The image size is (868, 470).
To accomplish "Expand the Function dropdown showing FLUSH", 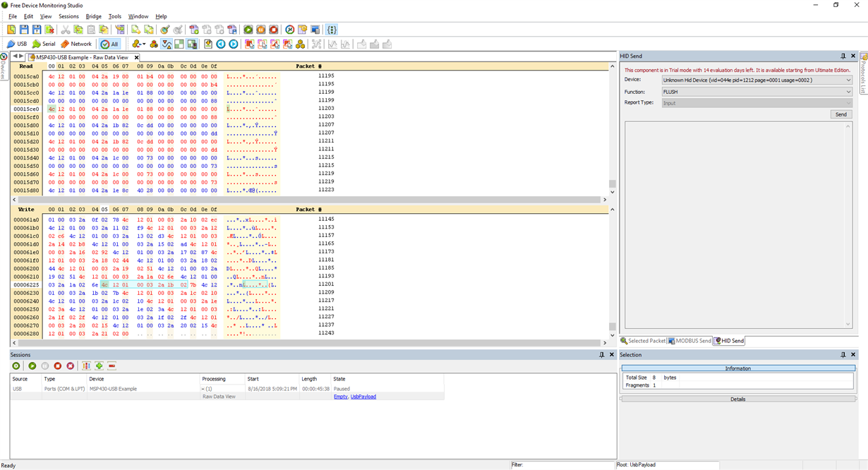I will tap(849, 91).
